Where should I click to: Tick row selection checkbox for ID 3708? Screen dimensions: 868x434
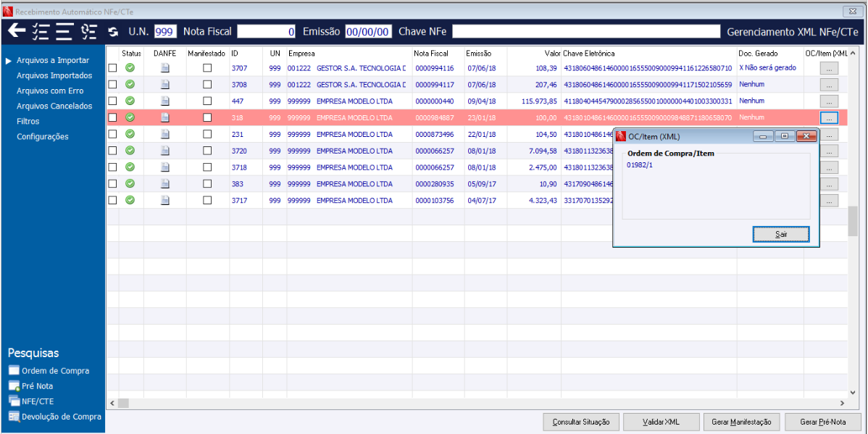tap(112, 85)
